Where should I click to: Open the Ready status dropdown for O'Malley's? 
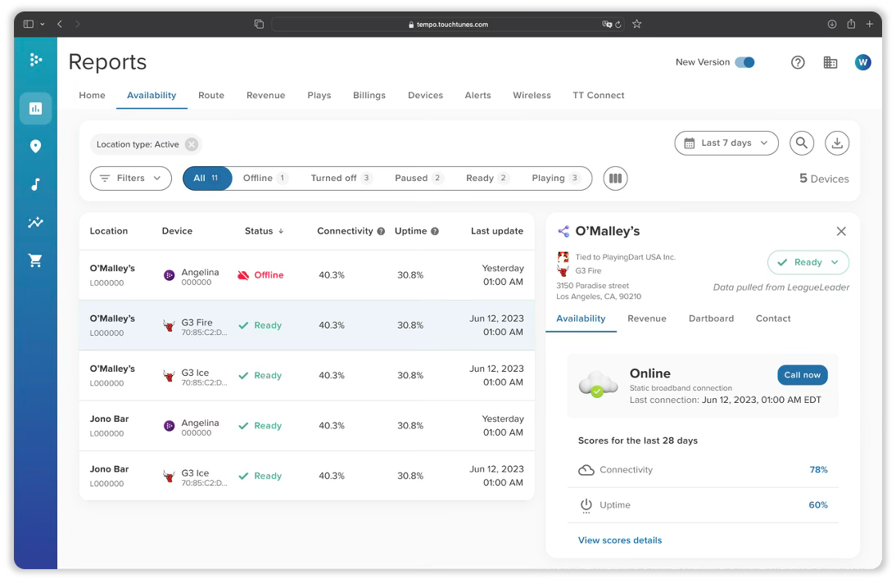tap(808, 263)
